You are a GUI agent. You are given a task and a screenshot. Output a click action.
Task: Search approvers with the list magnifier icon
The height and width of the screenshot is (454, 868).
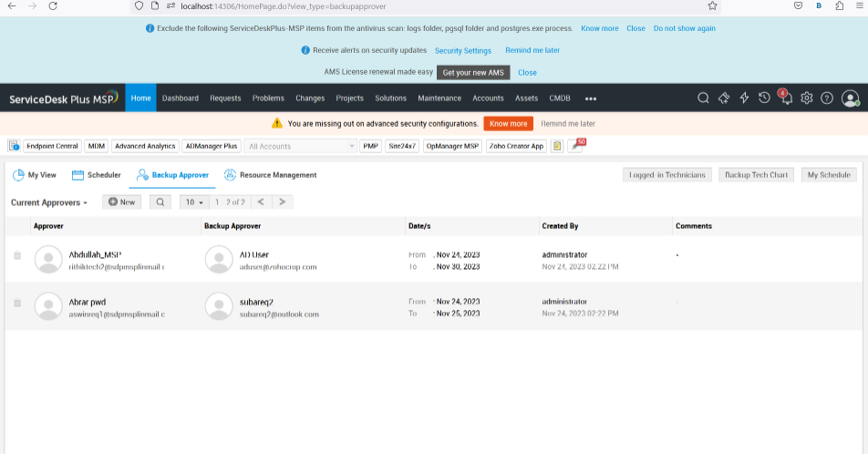pos(159,202)
